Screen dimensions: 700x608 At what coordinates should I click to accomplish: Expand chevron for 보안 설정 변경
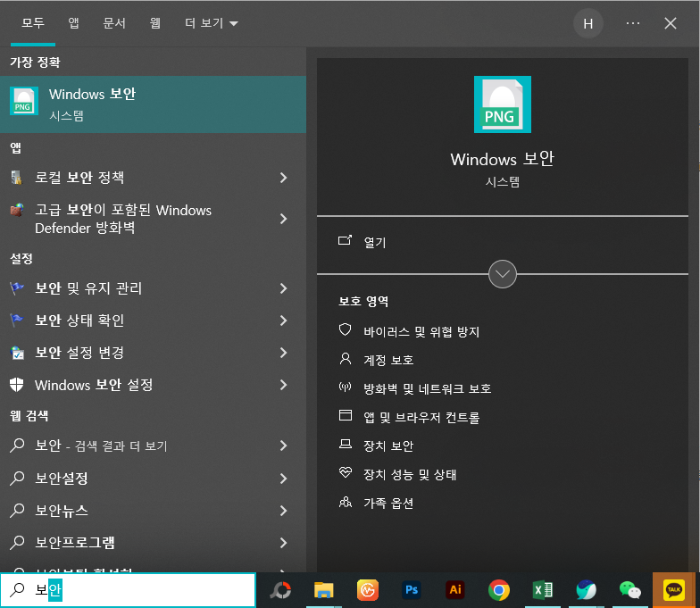coord(283,353)
